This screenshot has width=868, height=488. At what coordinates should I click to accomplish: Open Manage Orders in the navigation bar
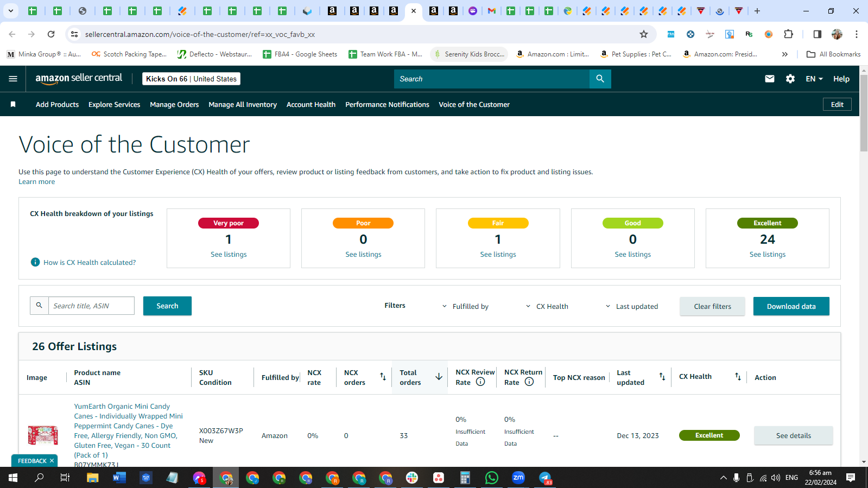(x=174, y=104)
